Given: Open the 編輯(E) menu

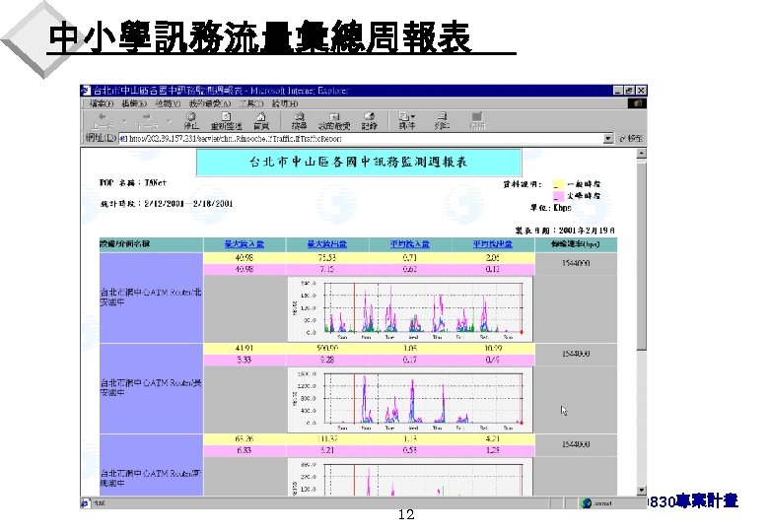Looking at the screenshot, I should tap(134, 103).
